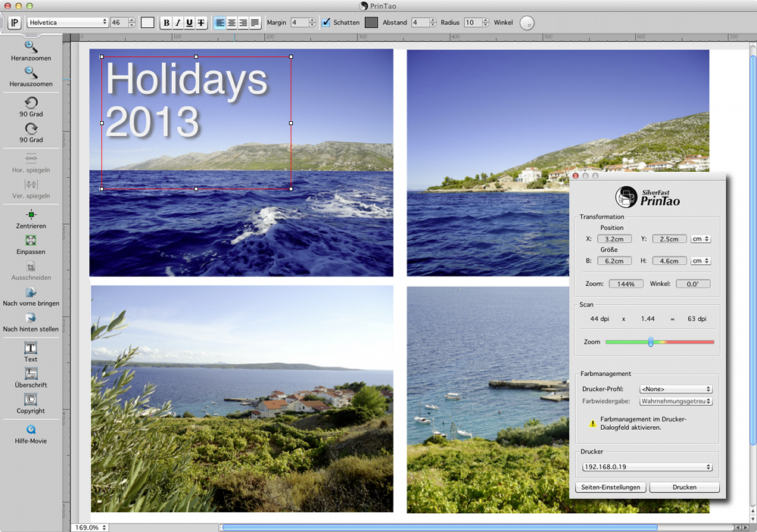Center the selection with Zentrieren
The width and height of the screenshot is (757, 532).
[31, 215]
